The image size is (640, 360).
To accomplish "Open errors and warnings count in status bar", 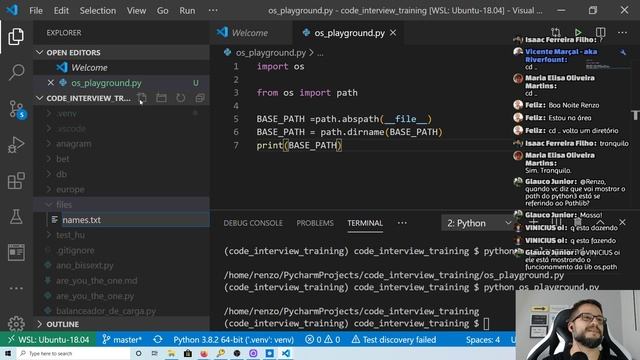I will point(322,340).
